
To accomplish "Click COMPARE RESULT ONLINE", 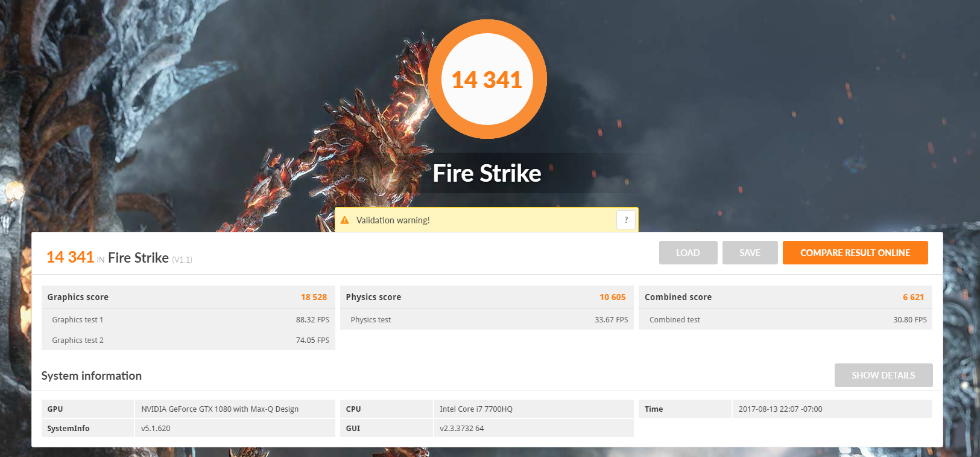I will (855, 253).
